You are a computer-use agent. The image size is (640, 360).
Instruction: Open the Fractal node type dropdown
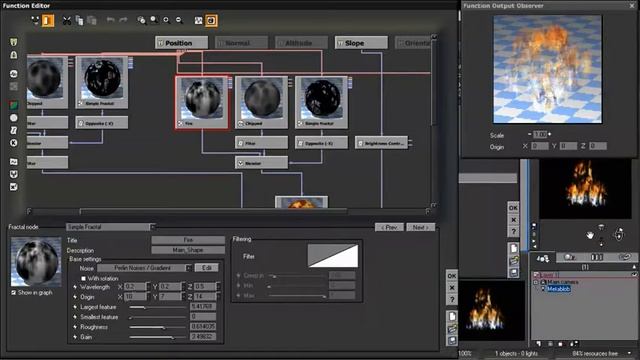coord(152,227)
